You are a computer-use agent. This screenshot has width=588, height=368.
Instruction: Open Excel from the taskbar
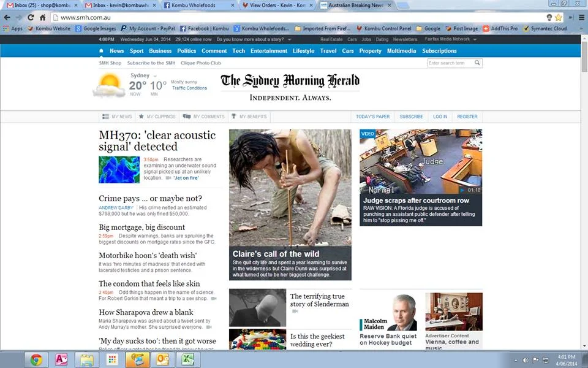(x=187, y=360)
